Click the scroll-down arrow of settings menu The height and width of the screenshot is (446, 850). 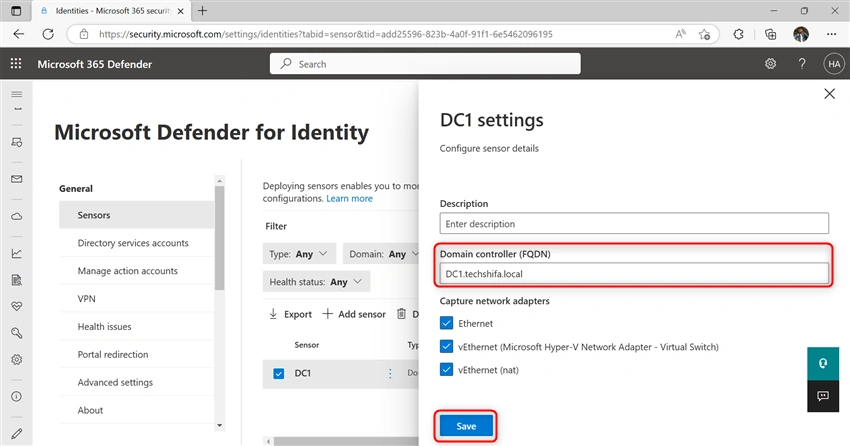coord(220,425)
